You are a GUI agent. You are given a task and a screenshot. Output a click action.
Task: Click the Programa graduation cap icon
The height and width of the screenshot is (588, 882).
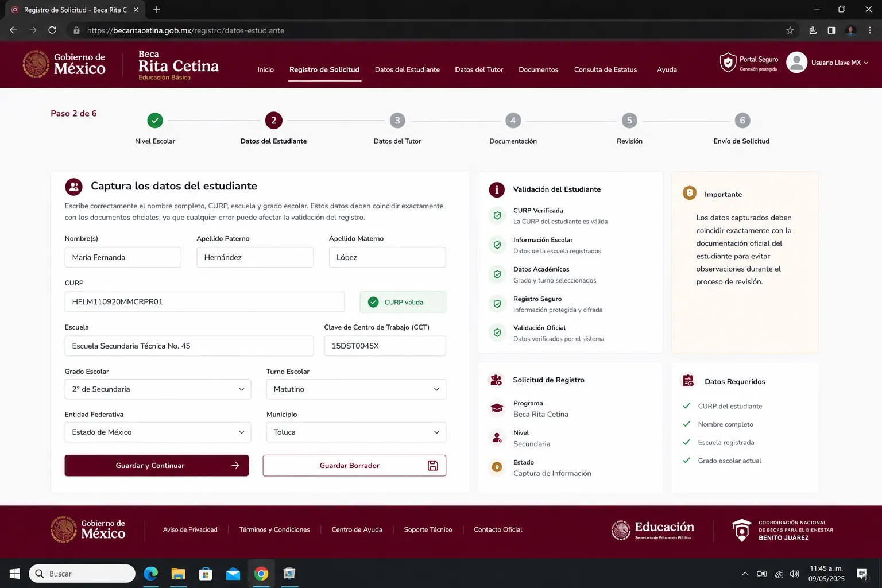(497, 408)
